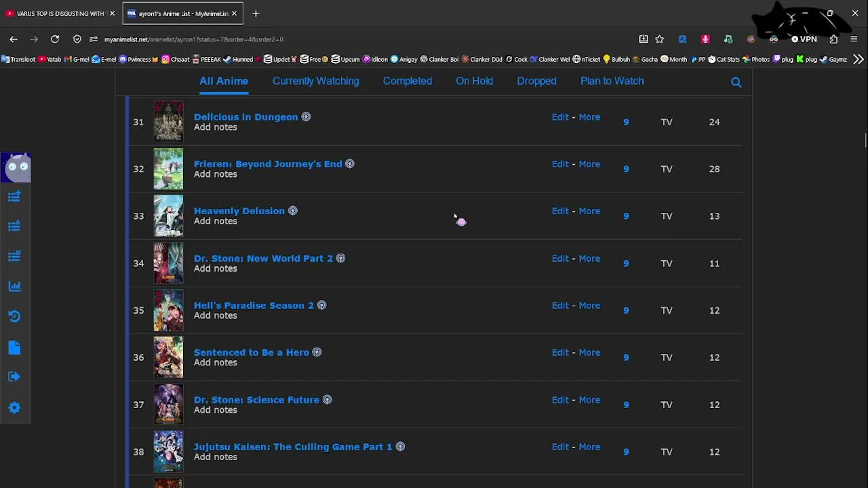The width and height of the screenshot is (868, 488).
Task: Open the Cat Stats bookmark
Action: 724,59
